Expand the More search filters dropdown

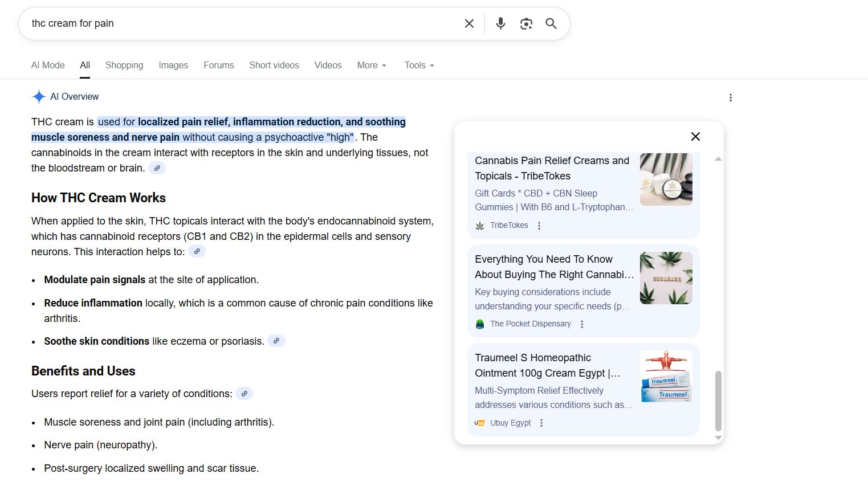tap(372, 66)
